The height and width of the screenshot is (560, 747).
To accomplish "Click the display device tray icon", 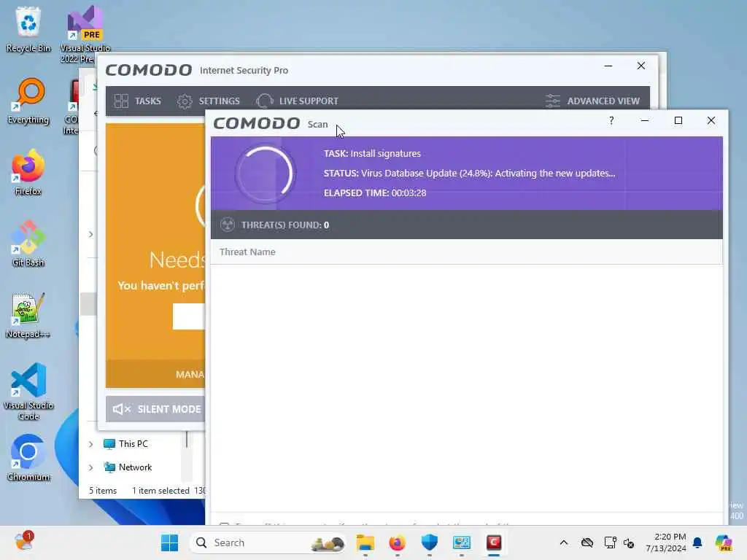I will coord(610,542).
